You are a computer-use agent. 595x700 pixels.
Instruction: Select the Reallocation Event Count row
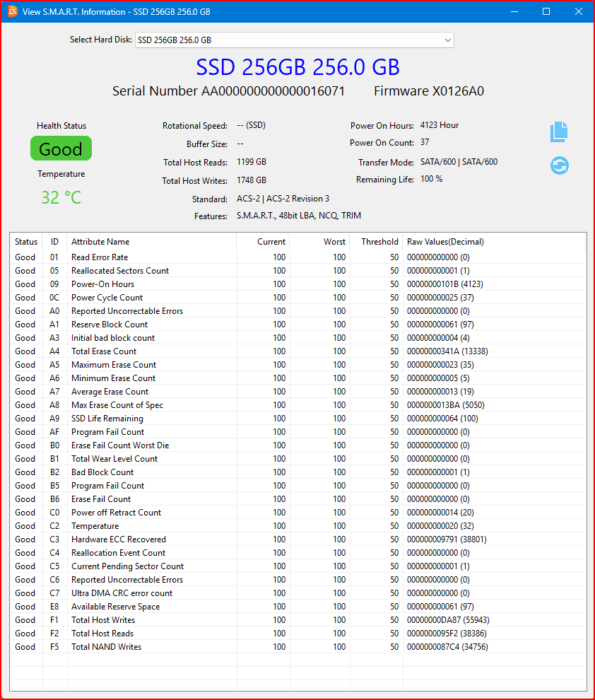pyautogui.click(x=298, y=553)
